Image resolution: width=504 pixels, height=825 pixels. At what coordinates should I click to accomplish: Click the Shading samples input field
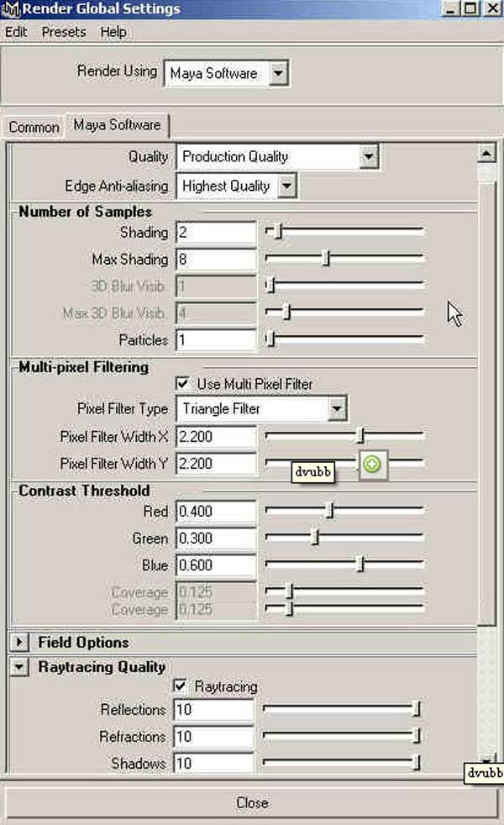point(216,233)
